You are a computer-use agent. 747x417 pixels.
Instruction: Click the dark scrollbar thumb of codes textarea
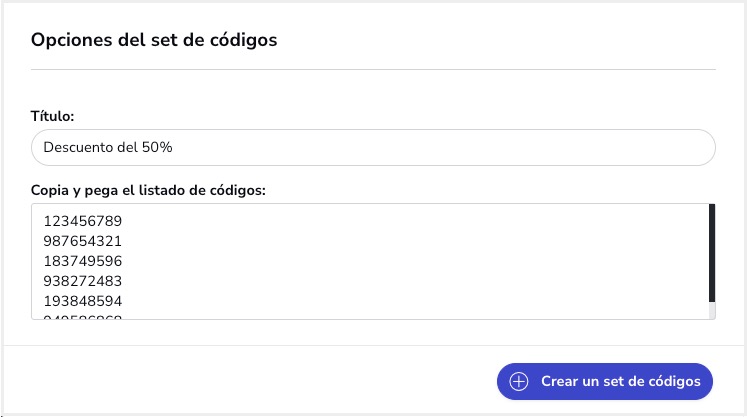(712, 253)
